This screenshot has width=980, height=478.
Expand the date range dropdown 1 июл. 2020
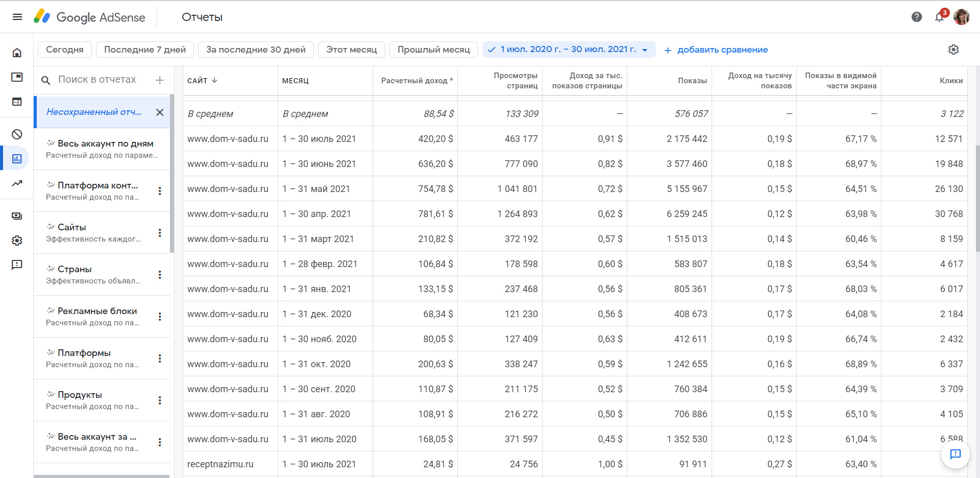point(569,50)
